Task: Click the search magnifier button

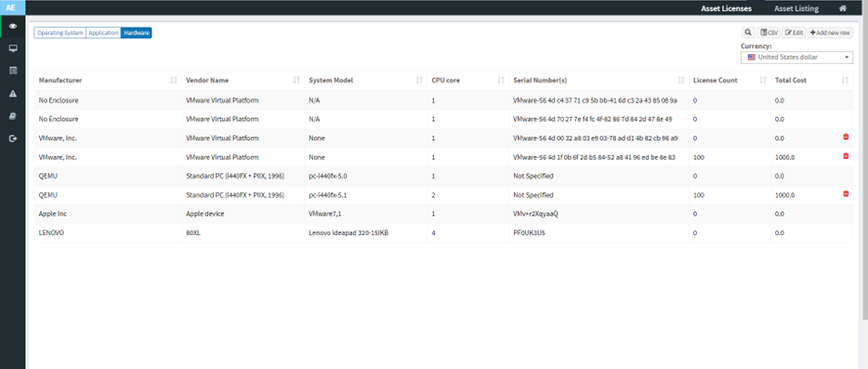Action: click(x=748, y=33)
